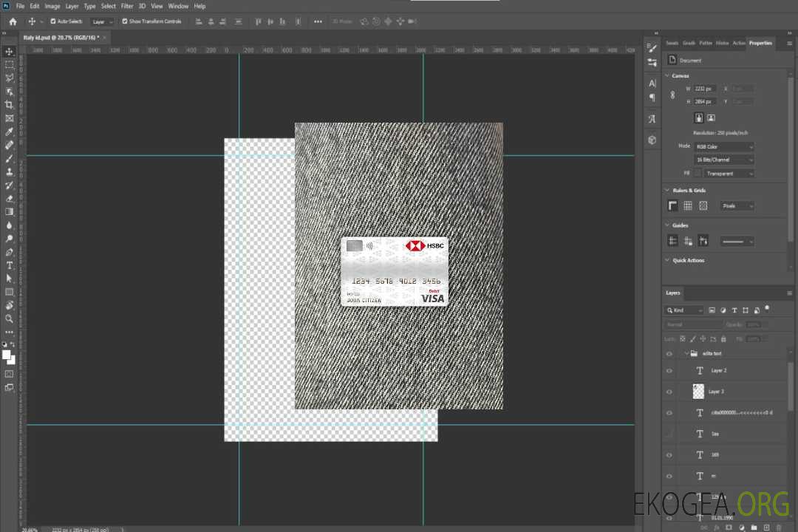Click the Home icon in options bar
Screen dimensions: 798x532
pos(13,21)
